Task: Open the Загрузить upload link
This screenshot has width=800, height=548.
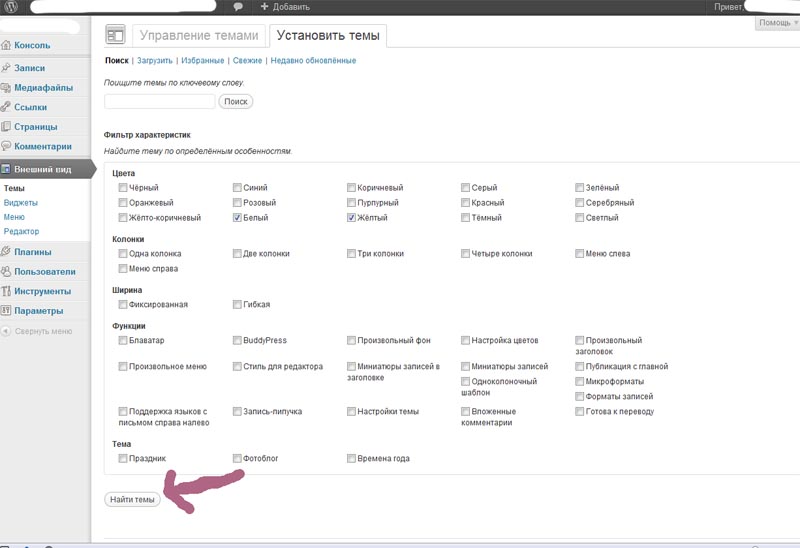Action: tap(154, 61)
